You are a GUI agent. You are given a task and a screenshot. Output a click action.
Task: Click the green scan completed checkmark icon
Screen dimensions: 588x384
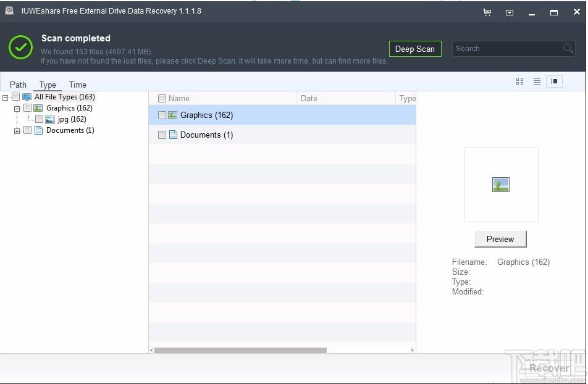[x=20, y=48]
